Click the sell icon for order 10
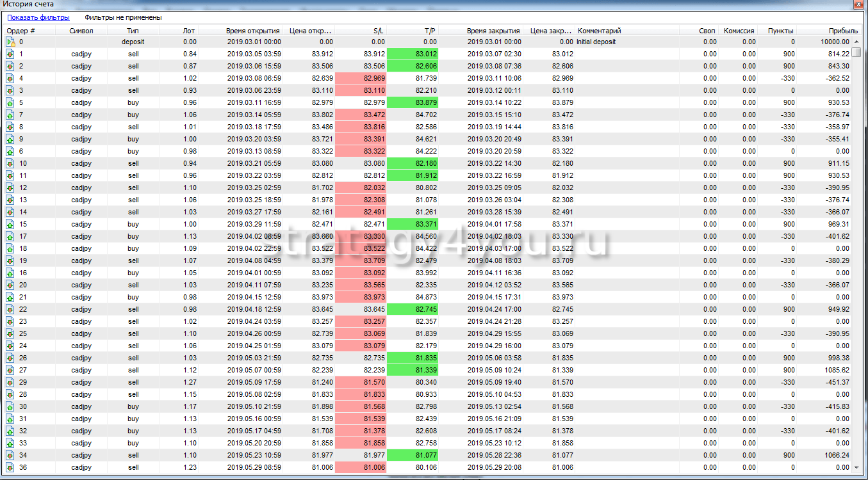 10,164
